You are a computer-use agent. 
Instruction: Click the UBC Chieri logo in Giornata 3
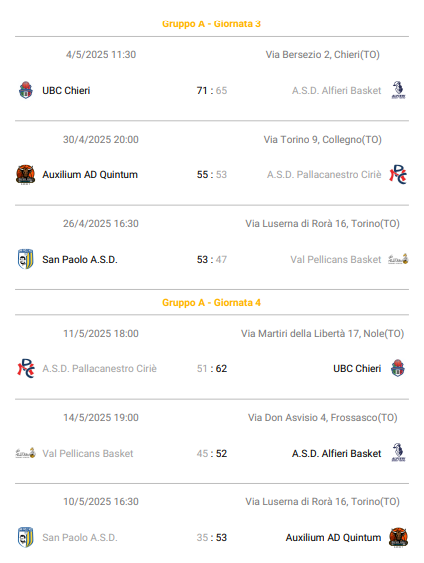[25, 90]
